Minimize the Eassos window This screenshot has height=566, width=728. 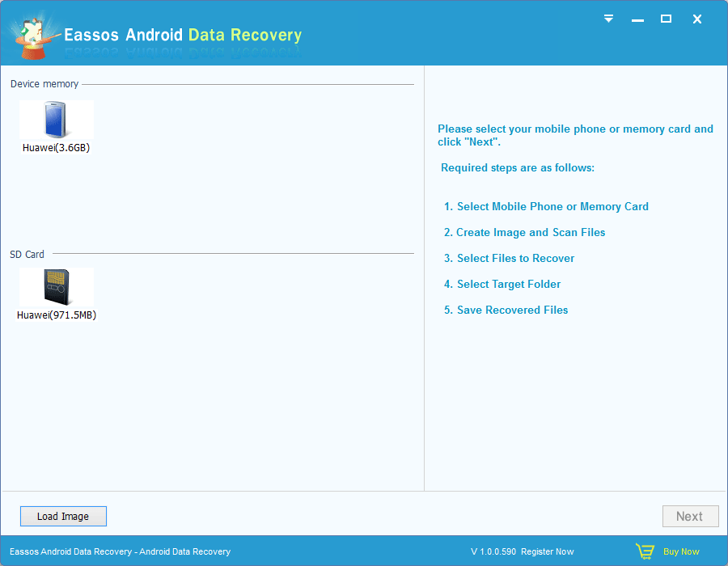pos(637,19)
